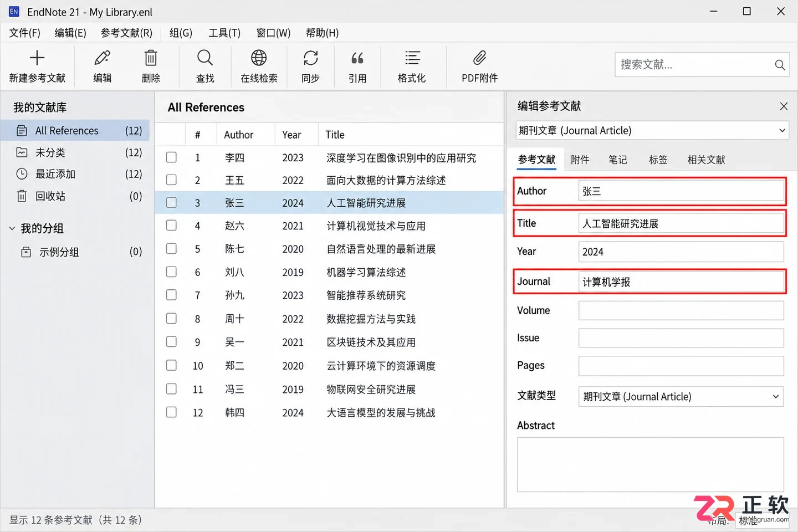Check the box for 韩四 reference

[x=172, y=412]
